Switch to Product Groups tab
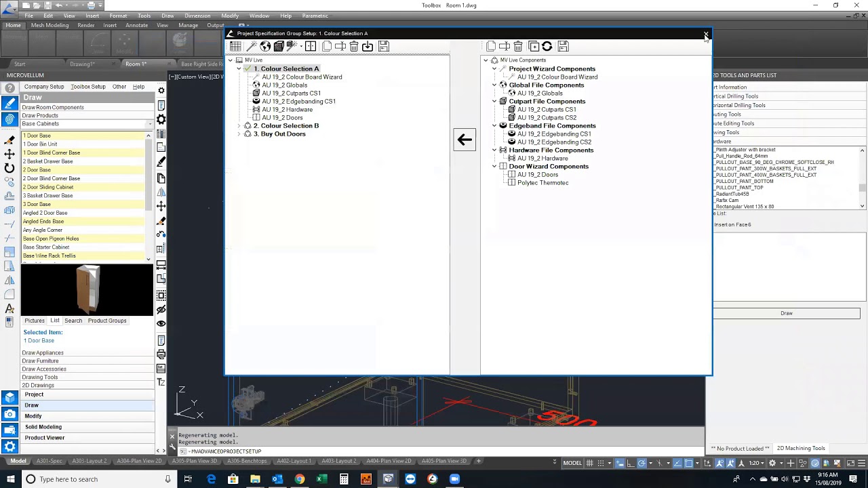868x488 pixels. coord(107,321)
